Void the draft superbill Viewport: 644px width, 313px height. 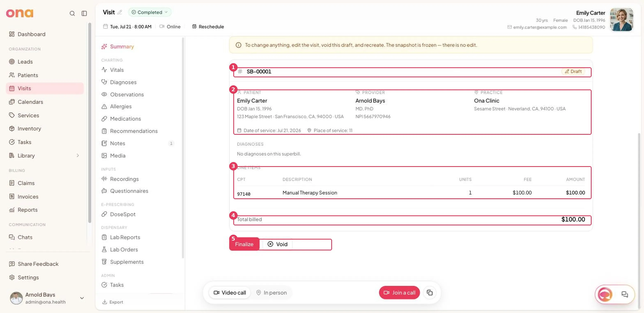pyautogui.click(x=277, y=244)
